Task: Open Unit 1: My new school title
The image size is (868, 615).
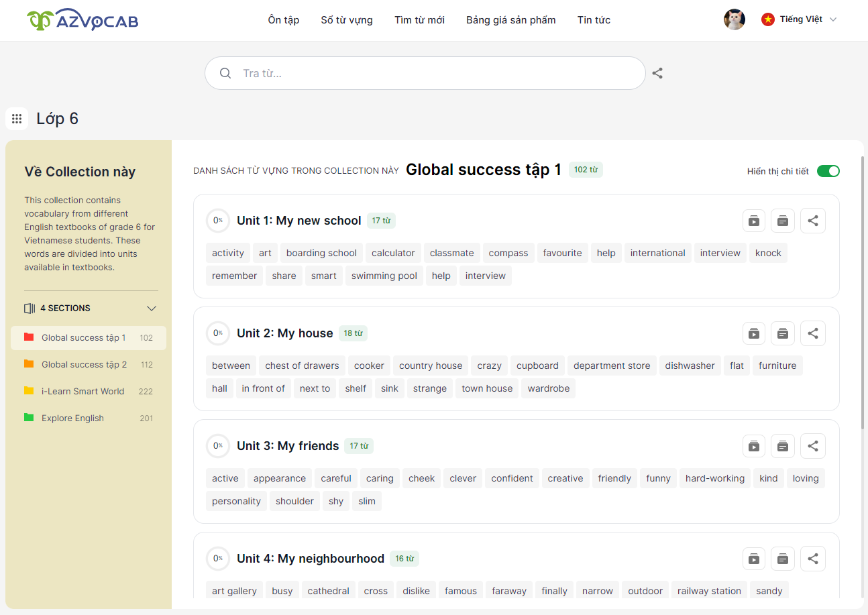Action: pos(299,221)
